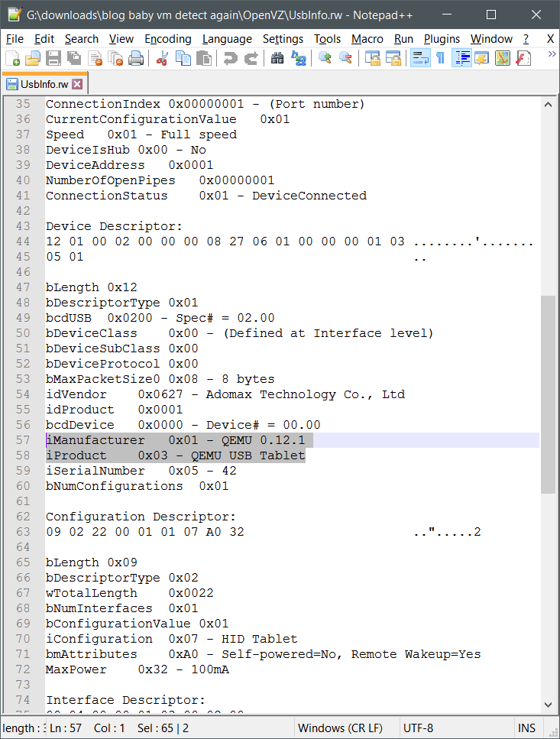Open the Search menu

(x=82, y=39)
